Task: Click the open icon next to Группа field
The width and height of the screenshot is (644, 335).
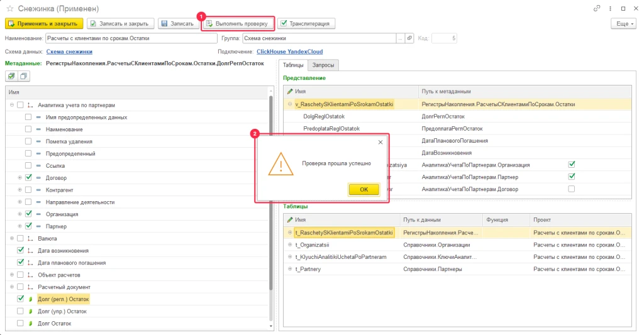Action: pos(409,38)
